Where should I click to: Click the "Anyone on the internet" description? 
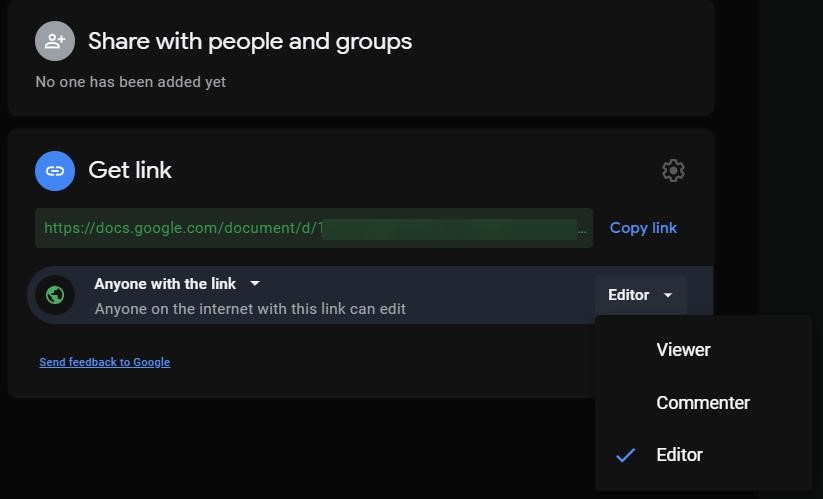[250, 309]
